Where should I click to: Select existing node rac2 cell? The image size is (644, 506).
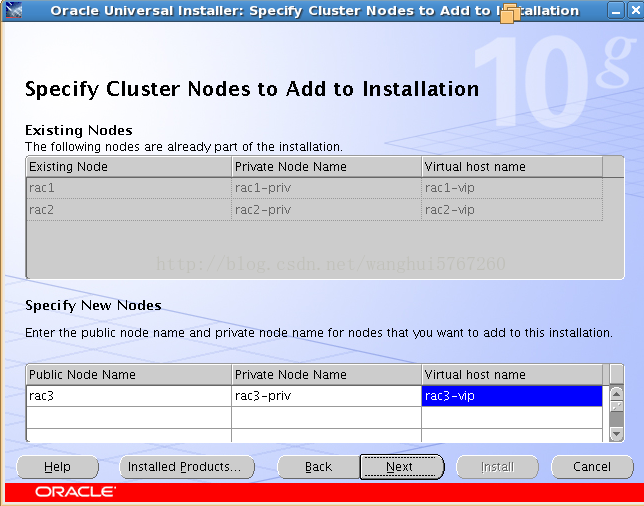coord(129,210)
